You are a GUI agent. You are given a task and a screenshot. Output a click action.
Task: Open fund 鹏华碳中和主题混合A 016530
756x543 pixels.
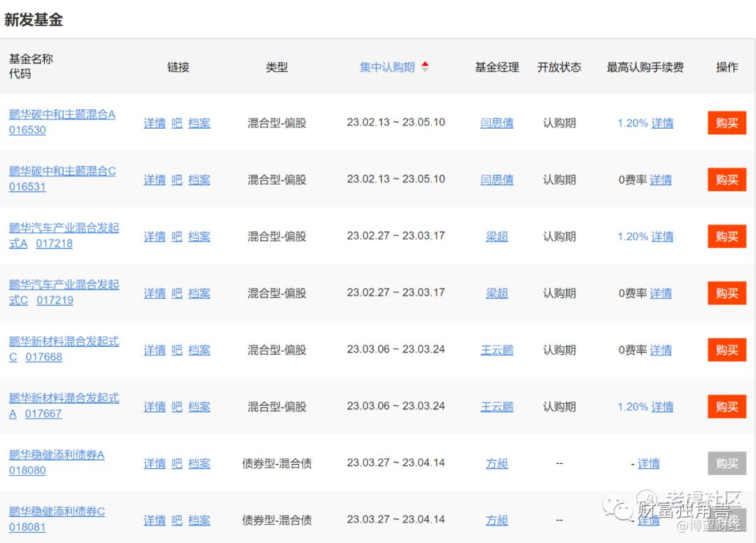pyautogui.click(x=62, y=122)
